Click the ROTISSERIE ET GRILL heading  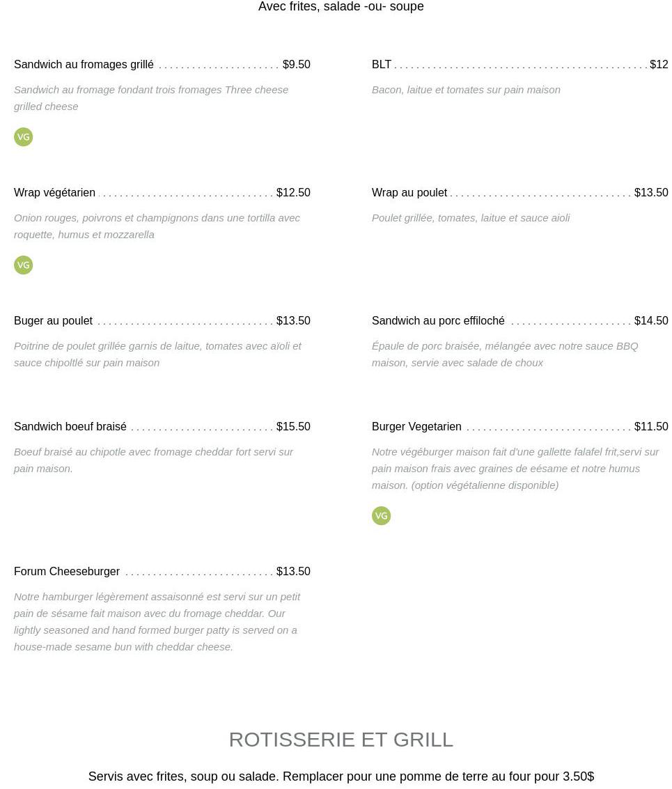tap(341, 740)
